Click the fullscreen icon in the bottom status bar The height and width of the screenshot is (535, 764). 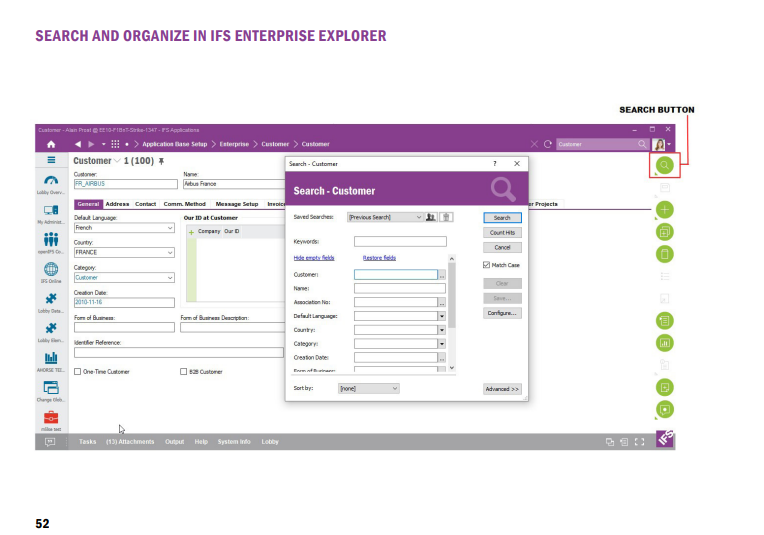pyautogui.click(x=640, y=442)
